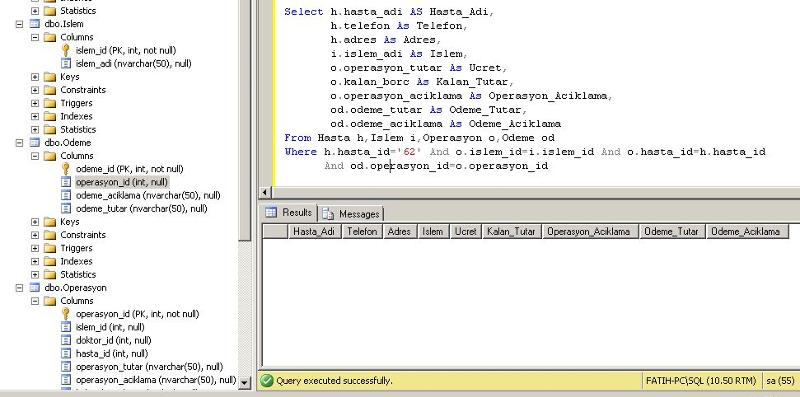
Task: Click 'Select' keyword in the query
Action: [x=304, y=12]
